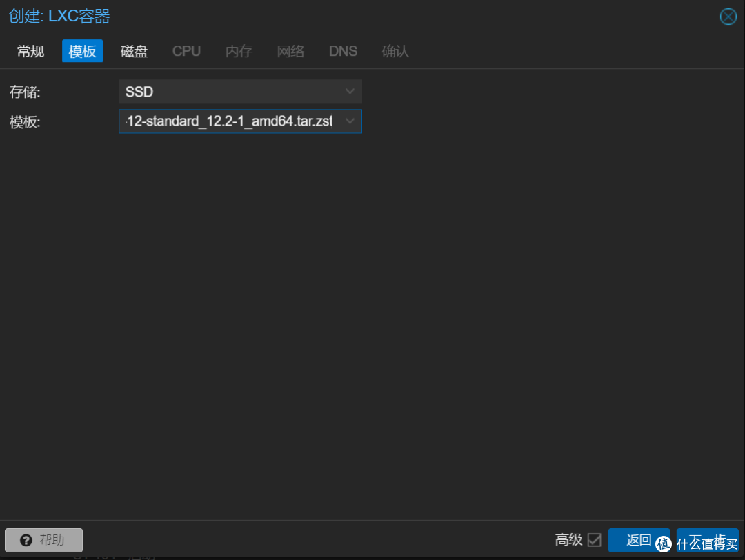Switch to the 内存 tab
Screen dimensions: 745x560
239,50
